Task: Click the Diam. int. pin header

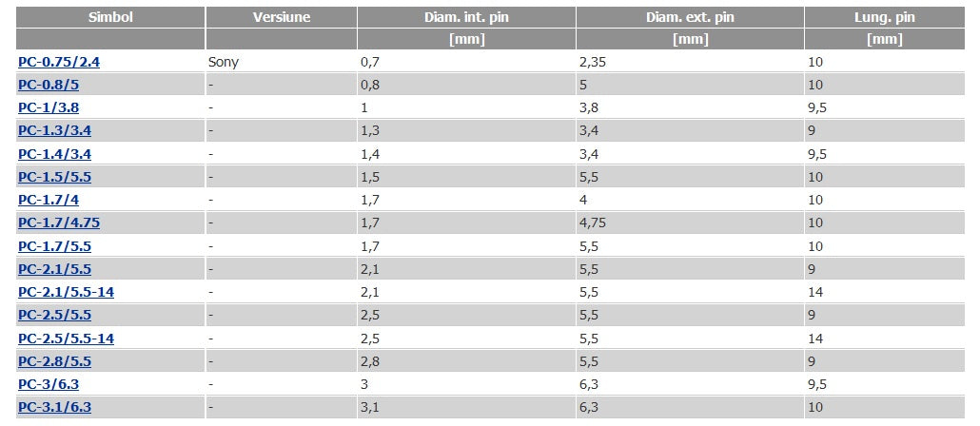Action: 466,17
